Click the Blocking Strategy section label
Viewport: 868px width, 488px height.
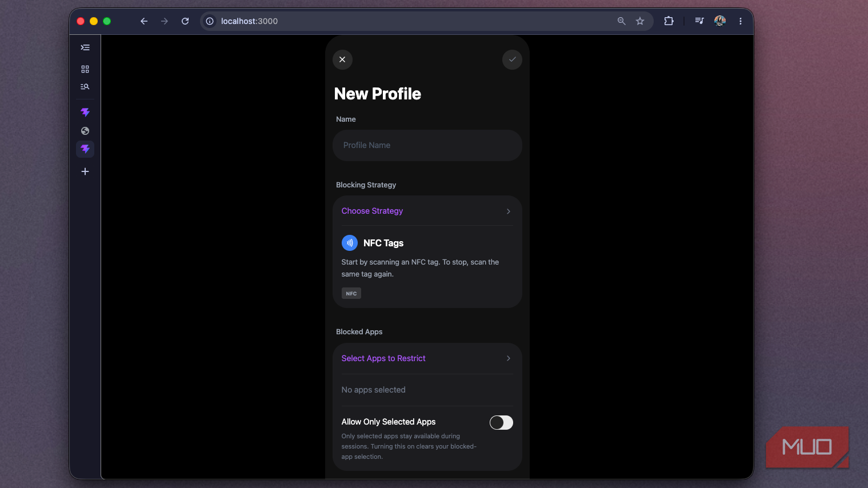point(366,185)
